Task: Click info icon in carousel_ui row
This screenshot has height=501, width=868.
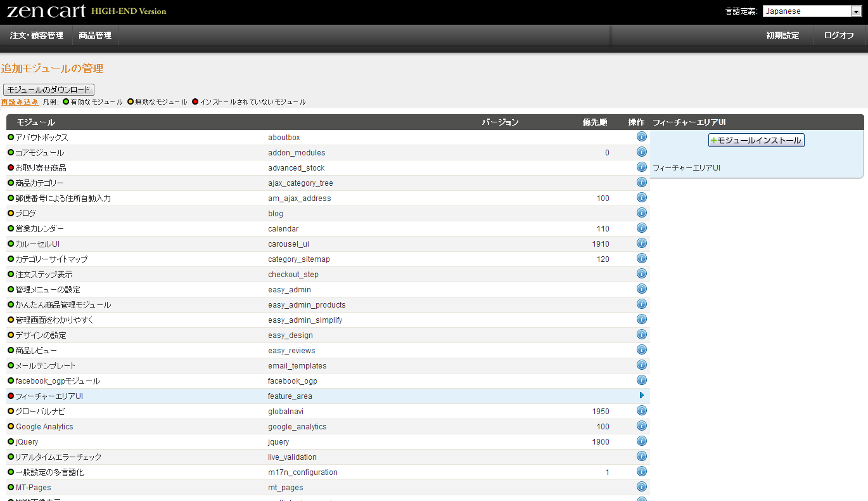Action: 641,244
